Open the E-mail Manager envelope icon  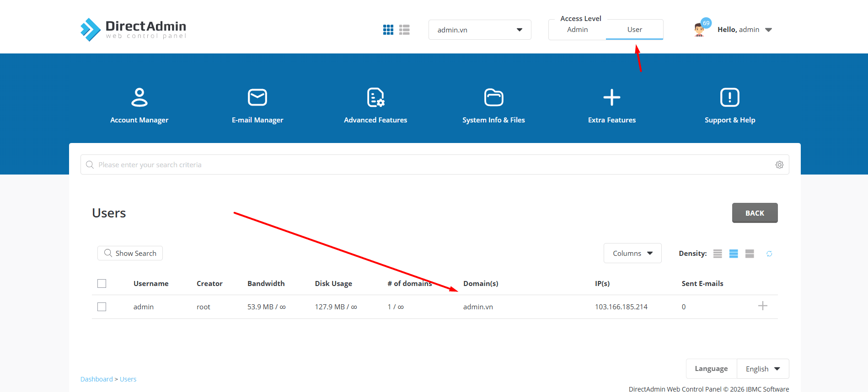[257, 97]
